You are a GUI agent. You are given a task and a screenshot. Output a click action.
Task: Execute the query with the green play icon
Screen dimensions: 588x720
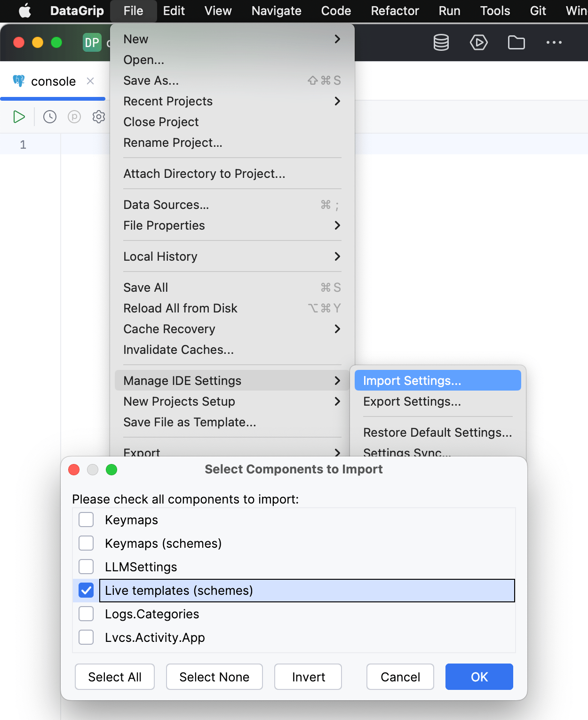click(19, 116)
